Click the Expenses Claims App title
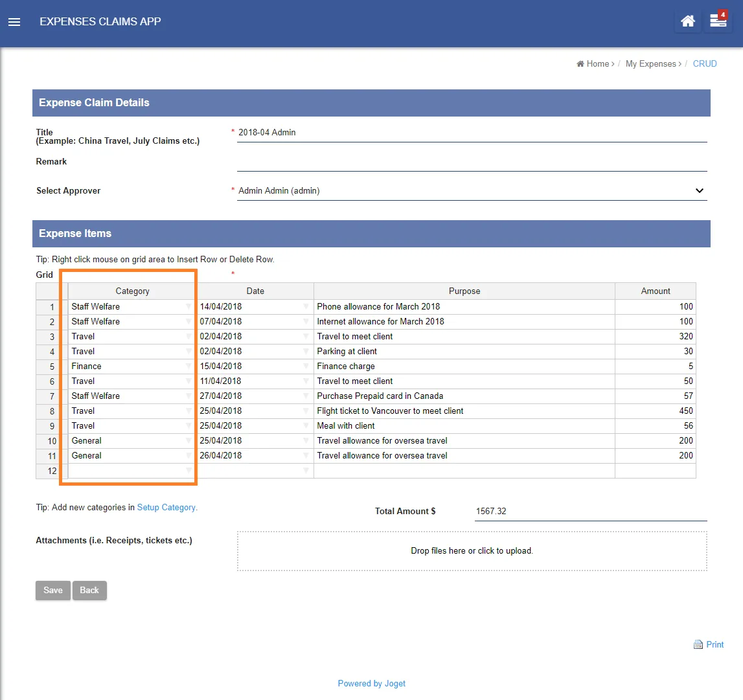 coord(100,22)
